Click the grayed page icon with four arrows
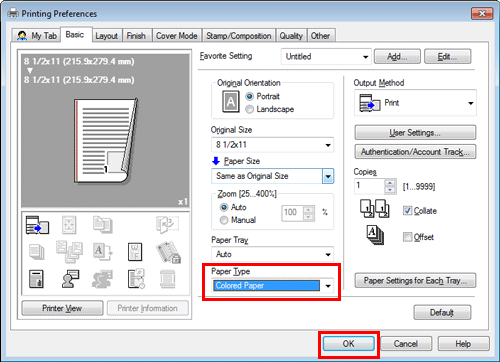500x362 pixels. tap(69, 225)
